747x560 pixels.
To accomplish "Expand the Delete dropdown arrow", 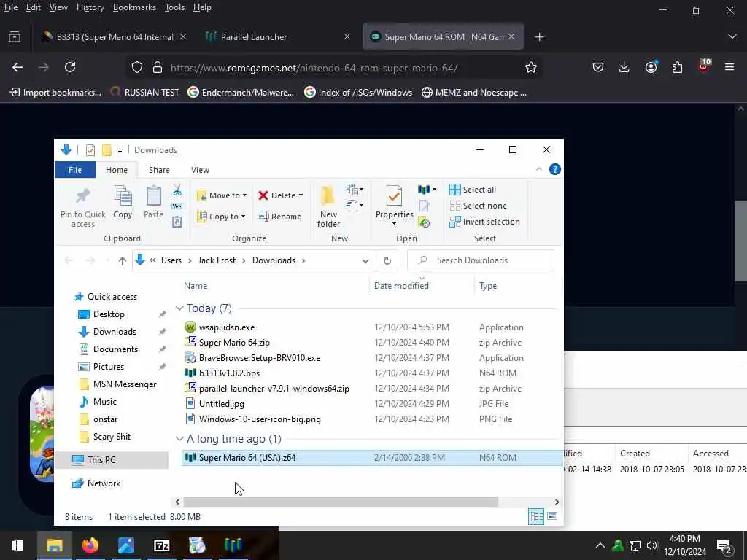I will tap(301, 195).
